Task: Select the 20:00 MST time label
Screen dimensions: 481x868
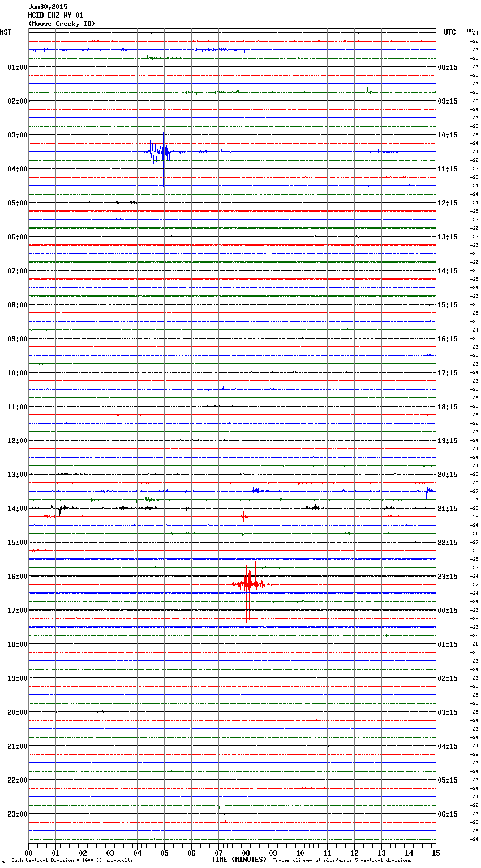Action: click(18, 712)
